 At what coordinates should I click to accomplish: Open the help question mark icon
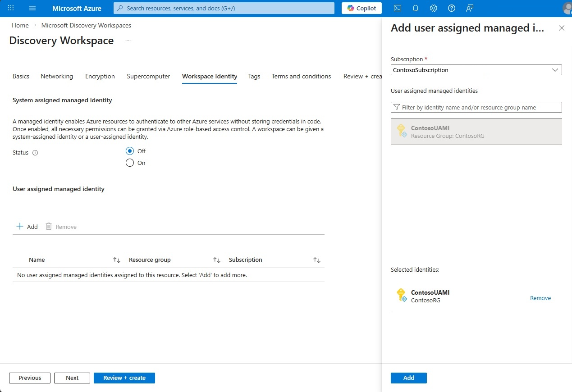pos(452,8)
